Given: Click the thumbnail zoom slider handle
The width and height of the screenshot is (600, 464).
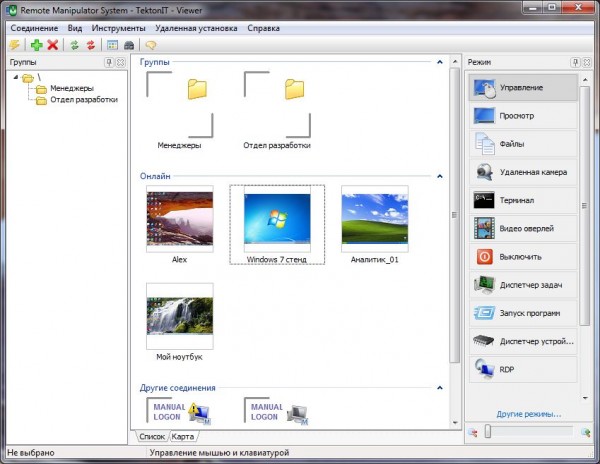Looking at the screenshot, I should click(x=486, y=432).
